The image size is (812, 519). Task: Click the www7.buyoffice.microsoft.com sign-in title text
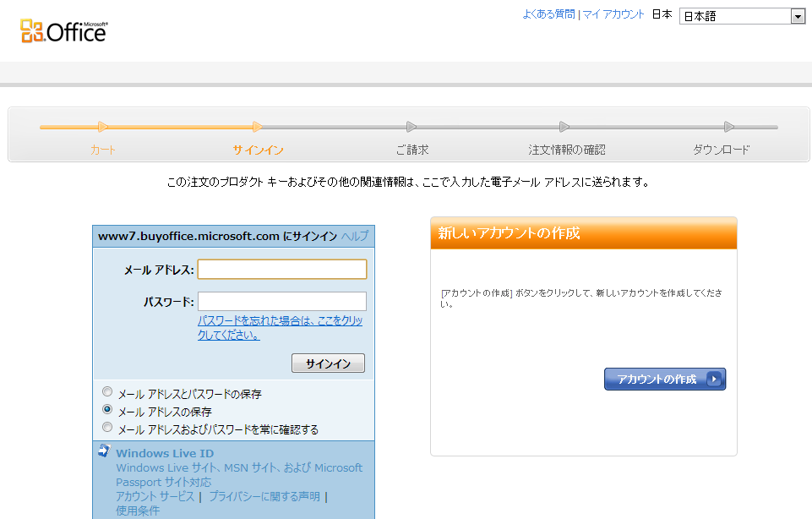pos(217,236)
